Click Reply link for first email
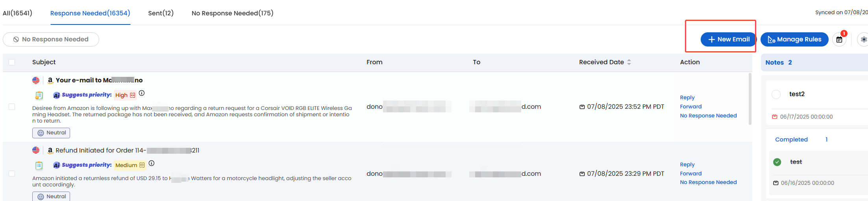The height and width of the screenshot is (201, 868). tap(687, 97)
